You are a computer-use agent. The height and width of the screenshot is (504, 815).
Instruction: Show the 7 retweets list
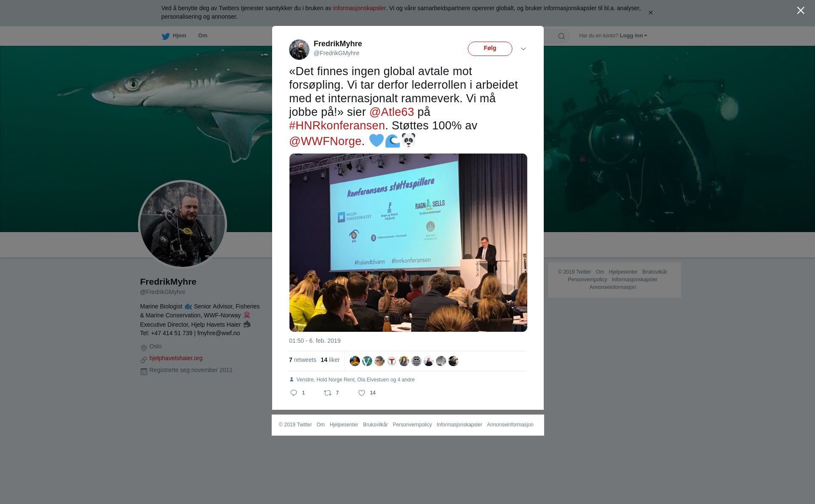tap(303, 360)
